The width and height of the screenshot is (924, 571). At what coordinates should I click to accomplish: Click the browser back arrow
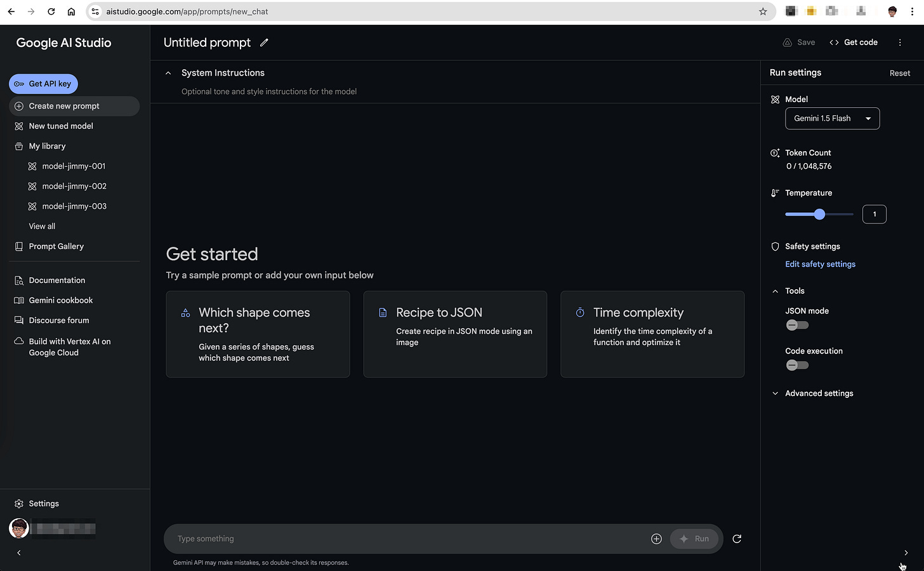click(x=11, y=11)
